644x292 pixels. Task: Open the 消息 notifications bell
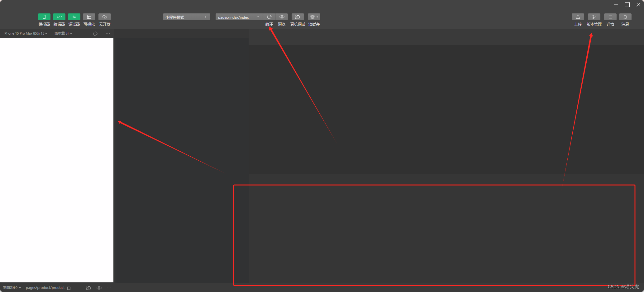pos(625,17)
